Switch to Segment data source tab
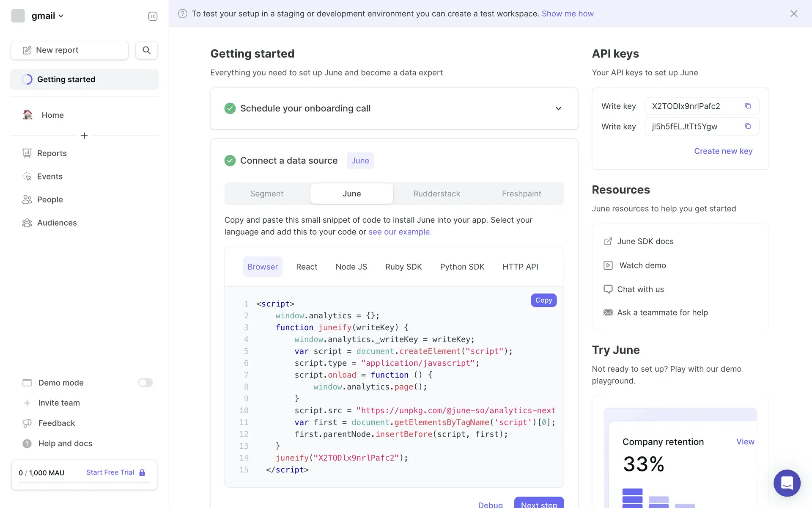This screenshot has height=508, width=812. (267, 194)
